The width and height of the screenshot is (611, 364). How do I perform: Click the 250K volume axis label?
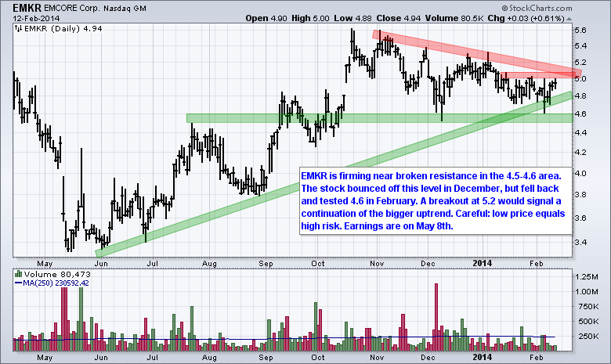click(x=587, y=337)
